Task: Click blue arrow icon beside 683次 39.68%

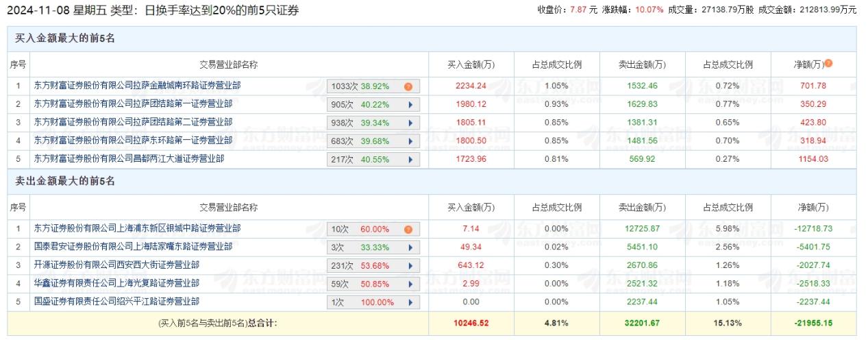Action: [x=410, y=141]
